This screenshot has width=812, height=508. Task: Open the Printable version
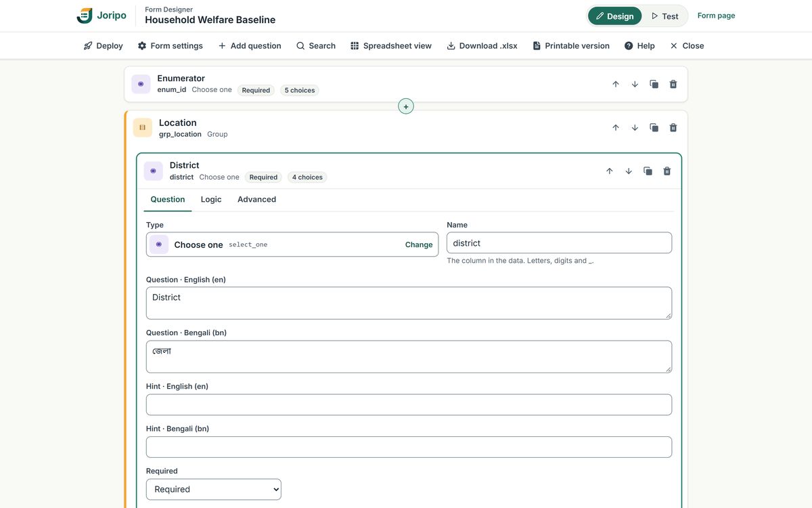point(571,46)
